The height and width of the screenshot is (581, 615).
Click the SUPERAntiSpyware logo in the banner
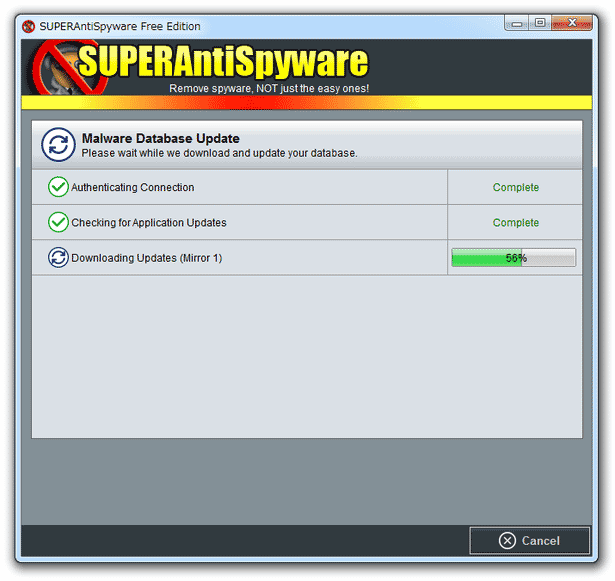pyautogui.click(x=199, y=67)
